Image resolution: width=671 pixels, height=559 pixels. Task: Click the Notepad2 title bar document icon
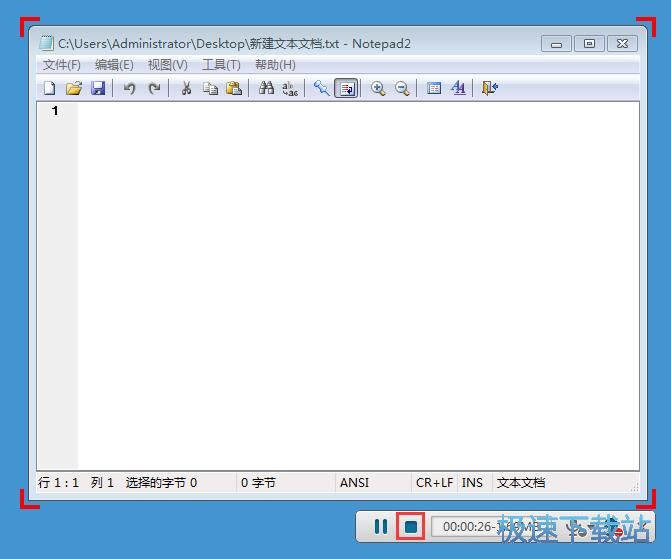(46, 43)
